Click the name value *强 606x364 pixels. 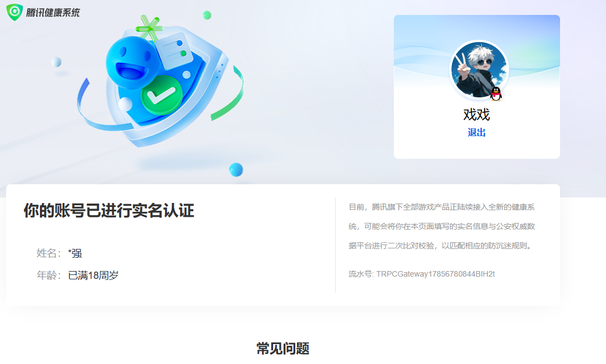coord(75,253)
